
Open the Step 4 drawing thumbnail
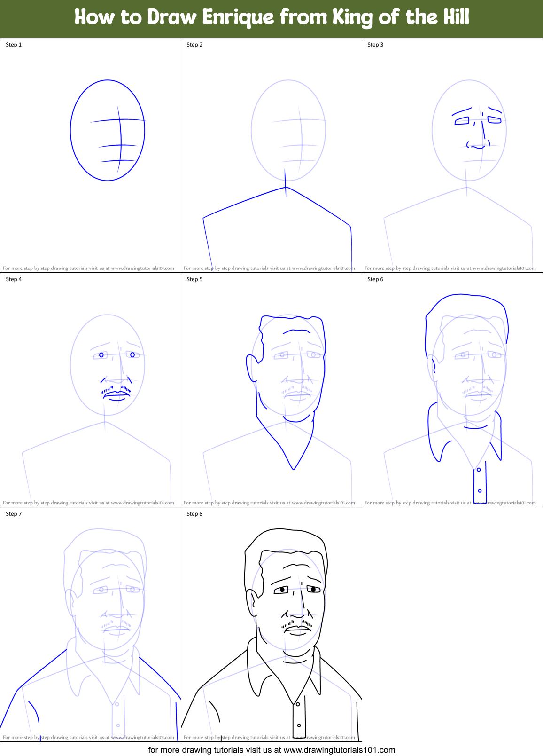point(91,390)
